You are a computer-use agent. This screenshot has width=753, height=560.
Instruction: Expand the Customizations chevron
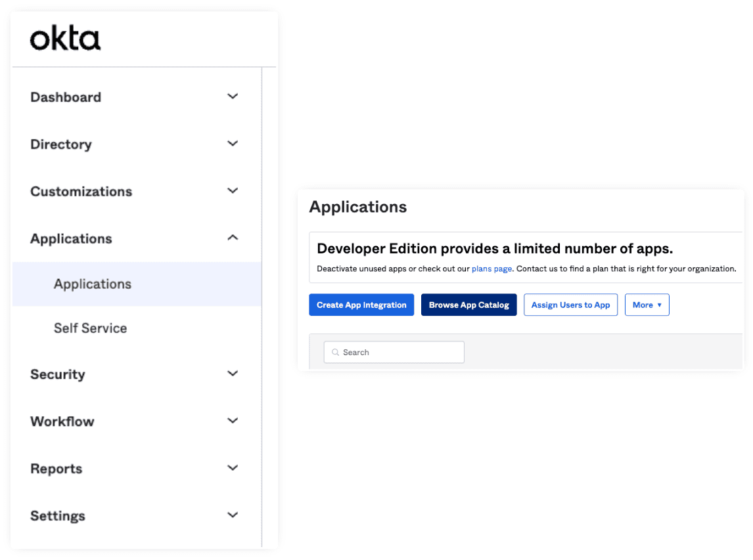click(233, 191)
